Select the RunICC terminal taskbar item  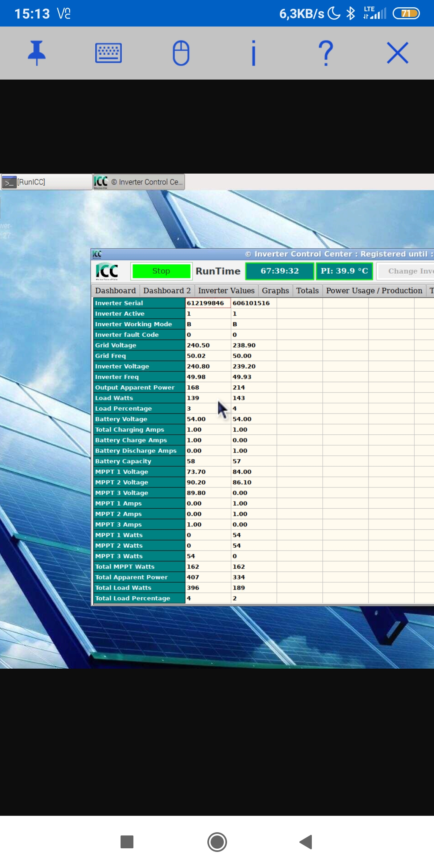pyautogui.click(x=46, y=182)
